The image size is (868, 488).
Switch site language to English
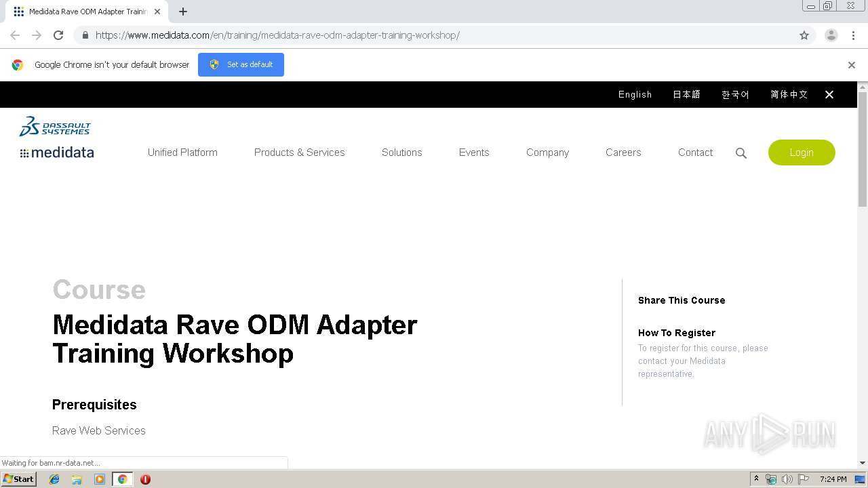(635, 95)
